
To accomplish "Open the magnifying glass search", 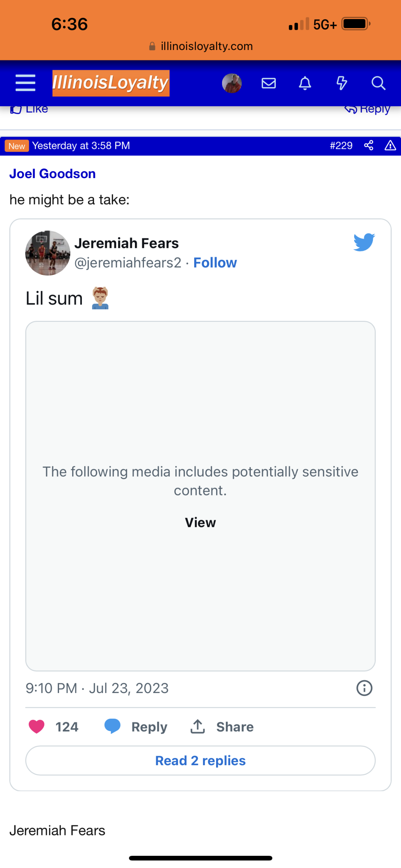I will click(x=378, y=83).
